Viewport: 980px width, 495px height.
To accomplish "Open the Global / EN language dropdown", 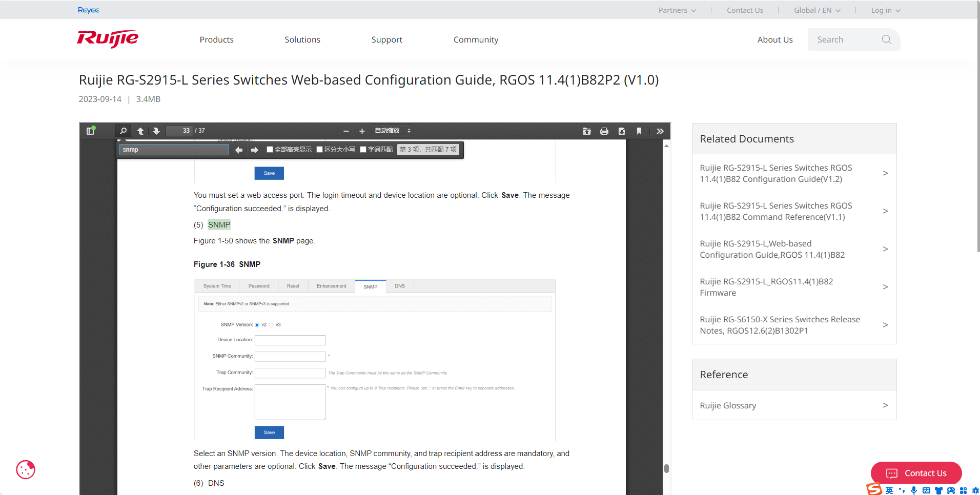I will click(x=817, y=10).
